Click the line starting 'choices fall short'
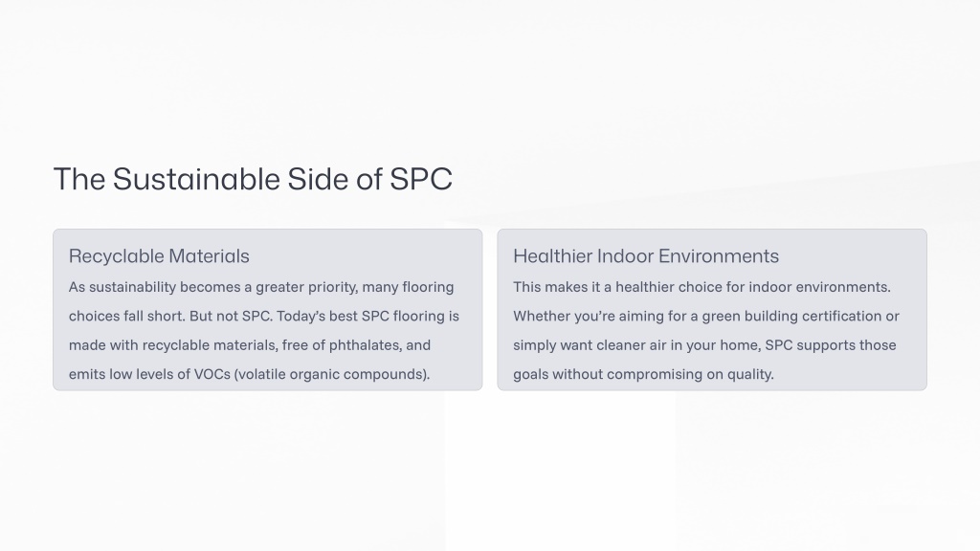Screen dimensions: 980x551 tap(264, 316)
